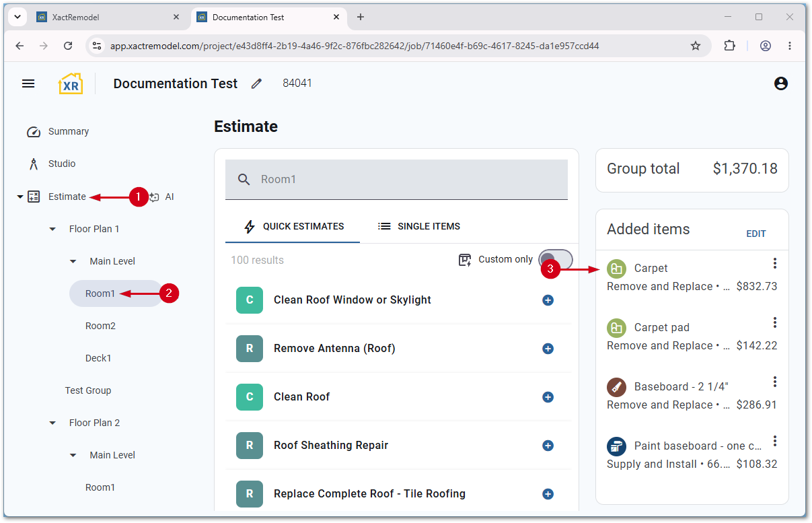
Task: Click the search magnifier icon
Action: [x=244, y=179]
